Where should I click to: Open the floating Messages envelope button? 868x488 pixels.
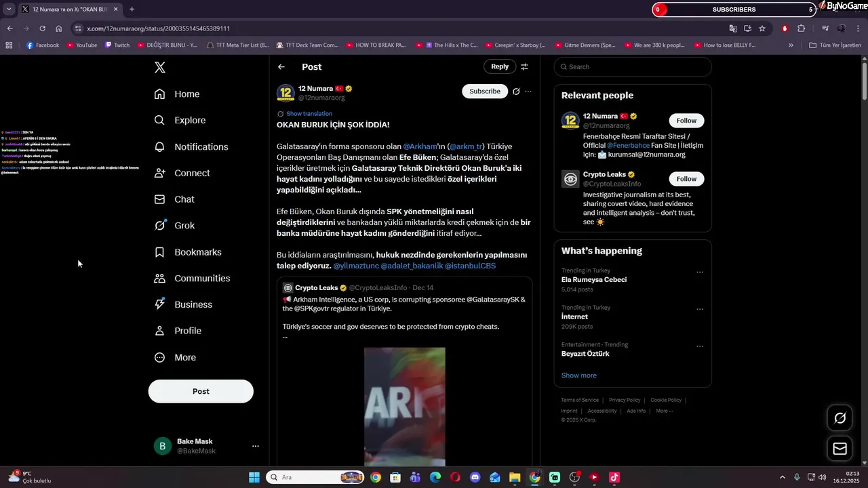pos(840,449)
